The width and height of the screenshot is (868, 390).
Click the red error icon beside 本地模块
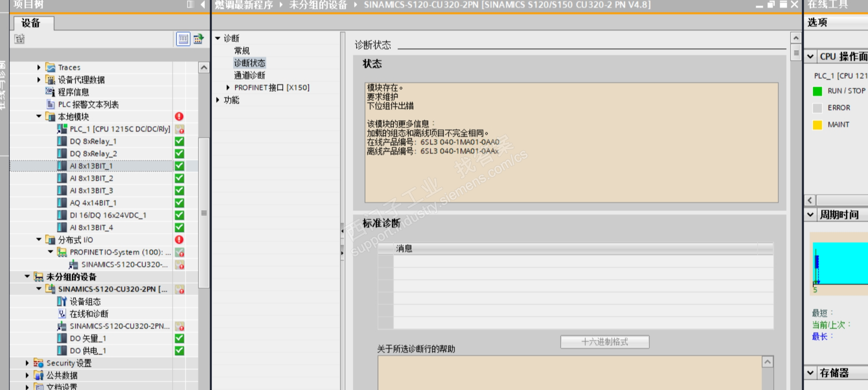coord(179,117)
